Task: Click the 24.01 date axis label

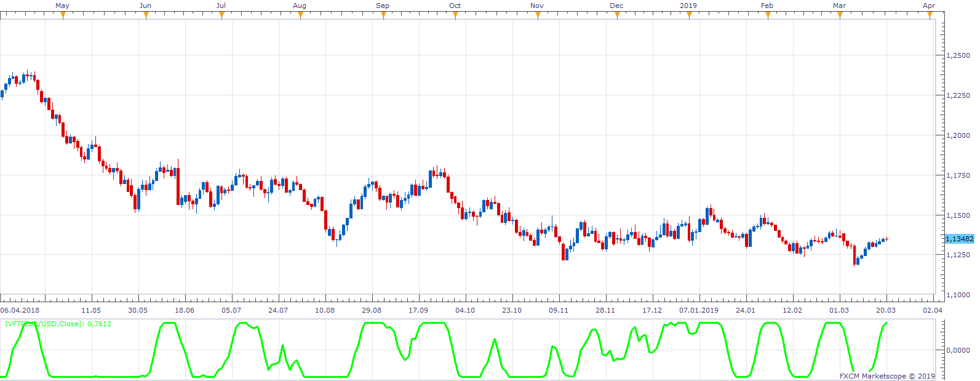Action: click(x=746, y=310)
